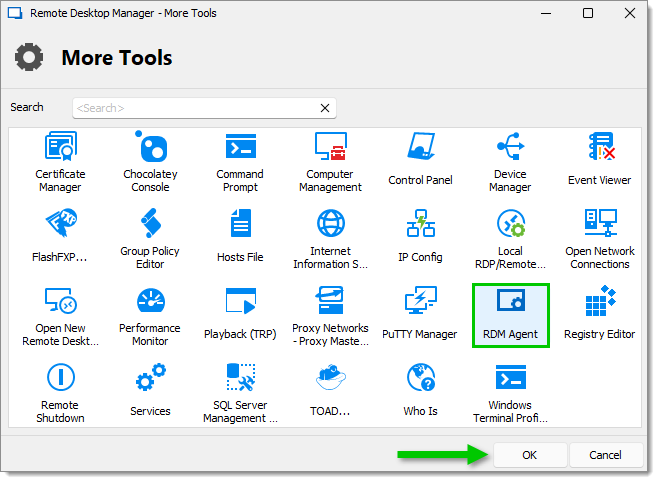Open Group Policy Editor

point(150,238)
